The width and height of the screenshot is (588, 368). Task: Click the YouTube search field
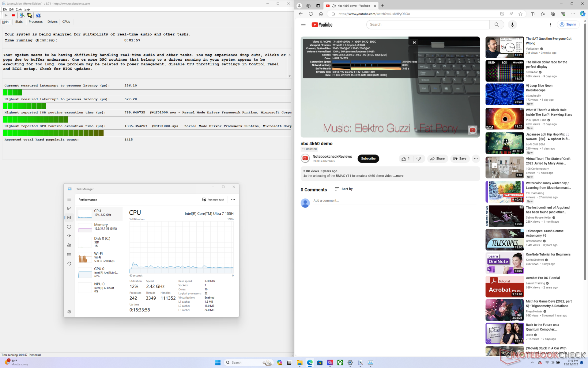point(428,25)
